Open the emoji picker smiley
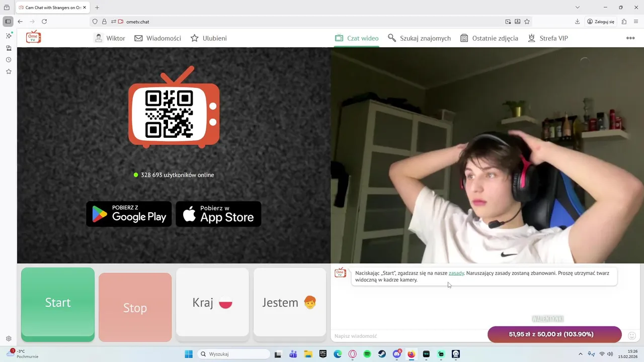This screenshot has width=644, height=362. click(632, 335)
